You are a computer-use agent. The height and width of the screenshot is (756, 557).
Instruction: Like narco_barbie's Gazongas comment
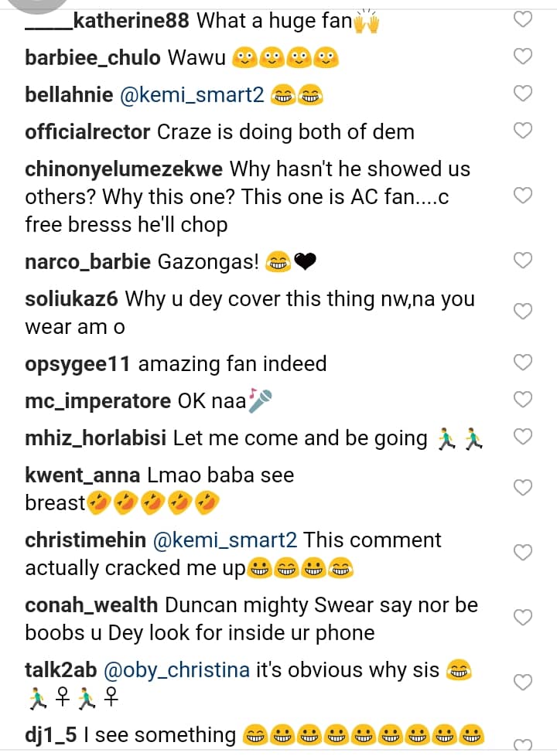pos(524,261)
